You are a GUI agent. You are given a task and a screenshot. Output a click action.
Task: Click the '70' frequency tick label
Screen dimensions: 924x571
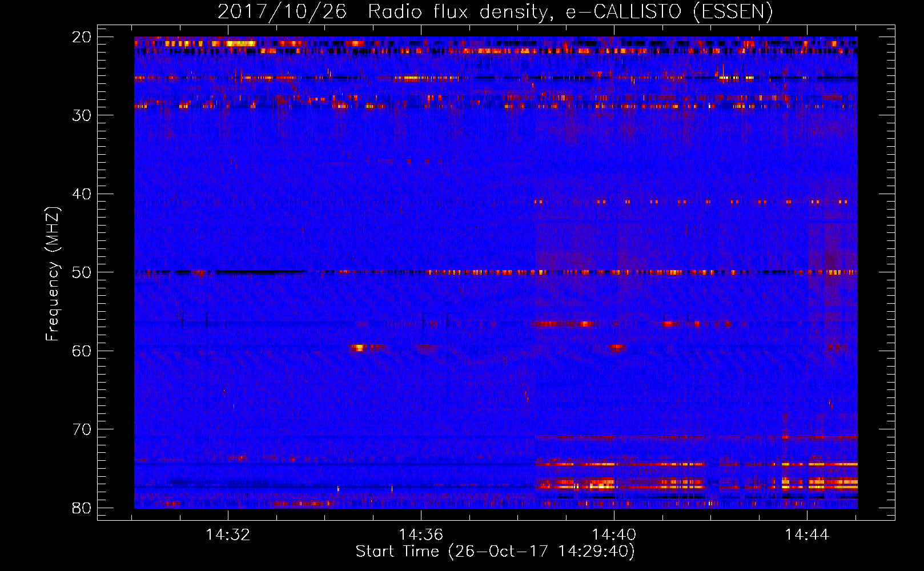82,429
